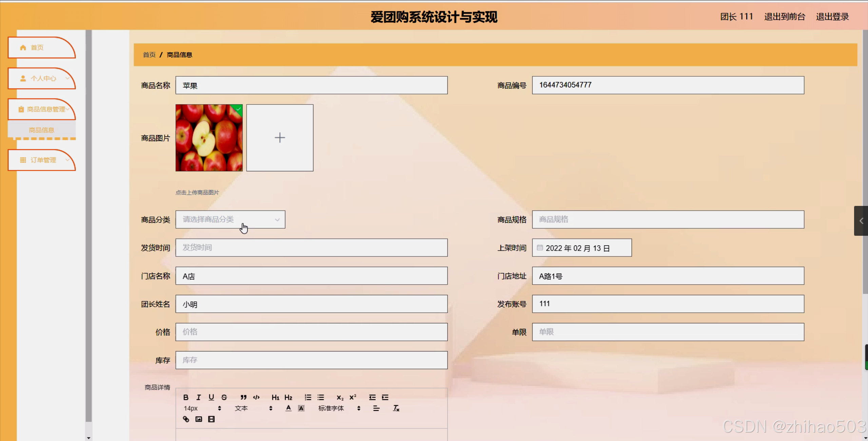Click the 退出到前台 link
868x441 pixels.
[785, 17]
